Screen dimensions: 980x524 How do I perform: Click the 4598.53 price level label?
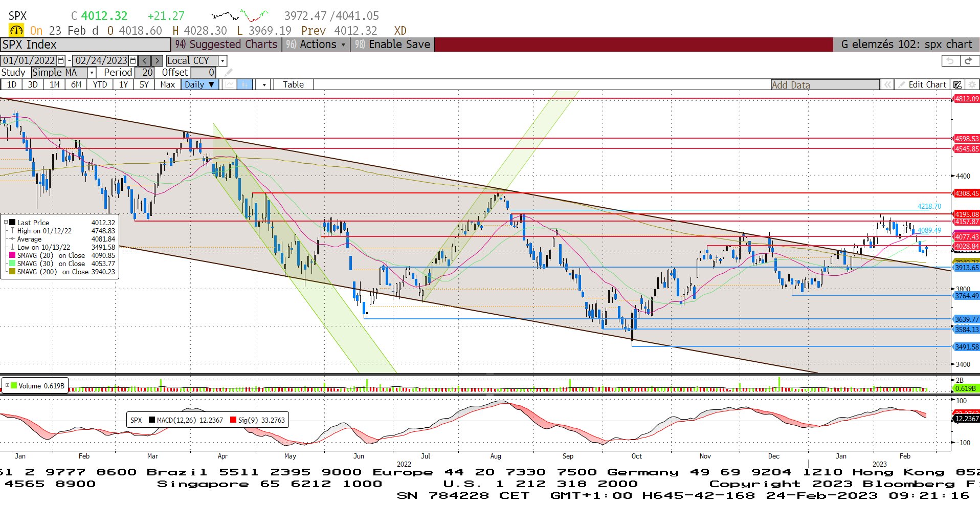click(967, 139)
